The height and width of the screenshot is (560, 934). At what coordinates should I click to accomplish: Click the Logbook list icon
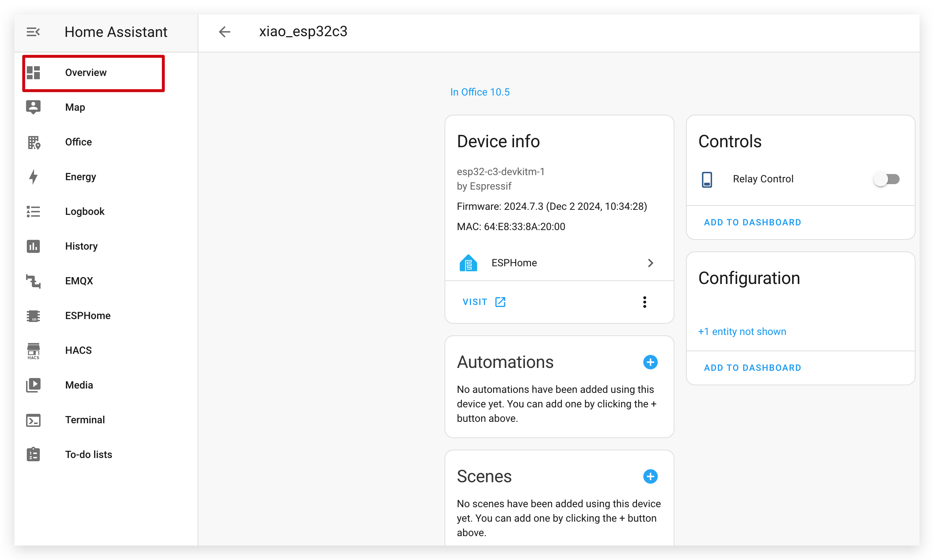(33, 212)
